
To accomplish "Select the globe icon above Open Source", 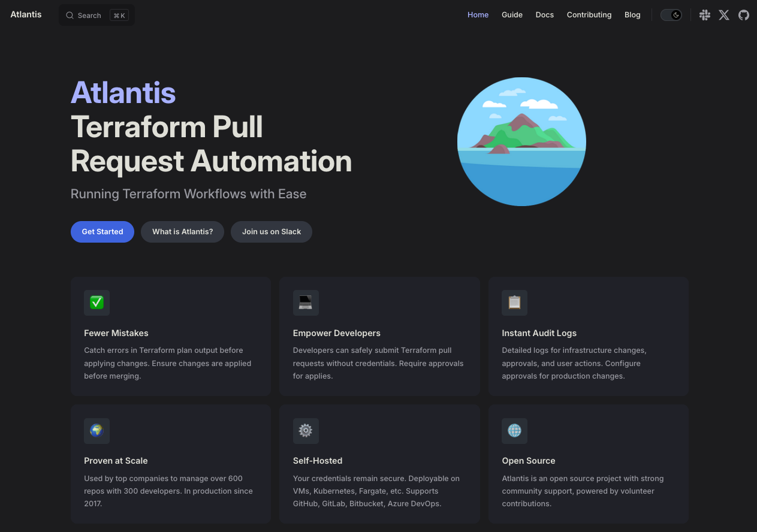I will pyautogui.click(x=514, y=431).
